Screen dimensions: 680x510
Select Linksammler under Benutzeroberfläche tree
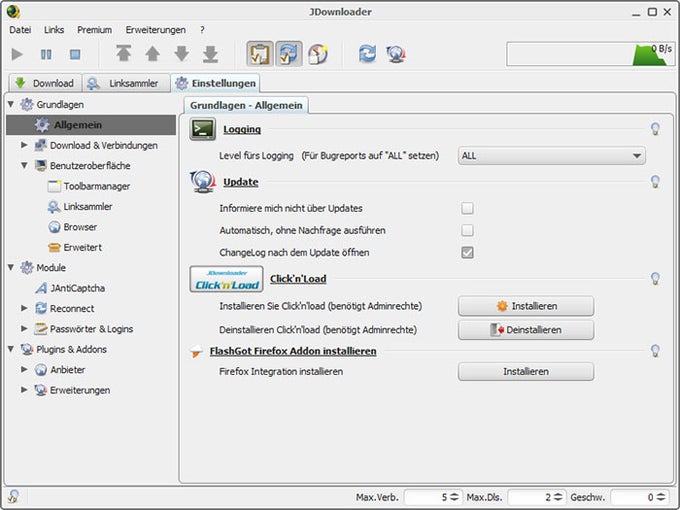tap(88, 206)
